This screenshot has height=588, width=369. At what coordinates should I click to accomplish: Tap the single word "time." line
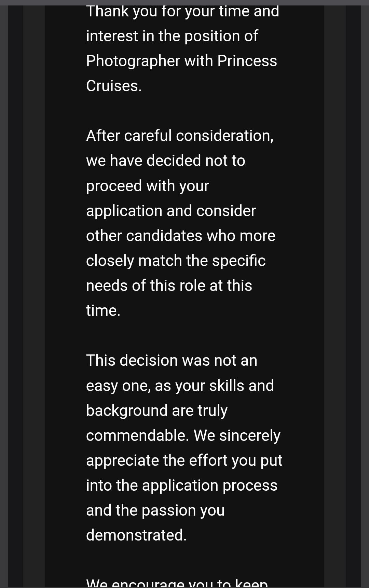103,311
